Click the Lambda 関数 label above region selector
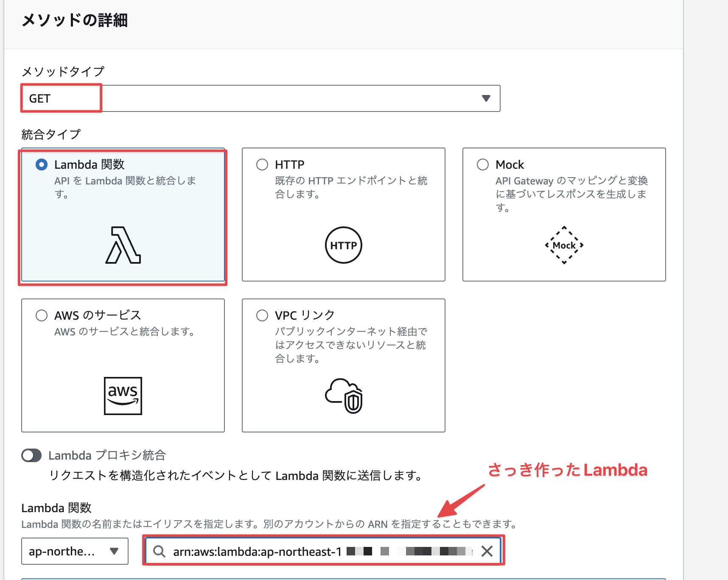This screenshot has width=728, height=580. (56, 508)
